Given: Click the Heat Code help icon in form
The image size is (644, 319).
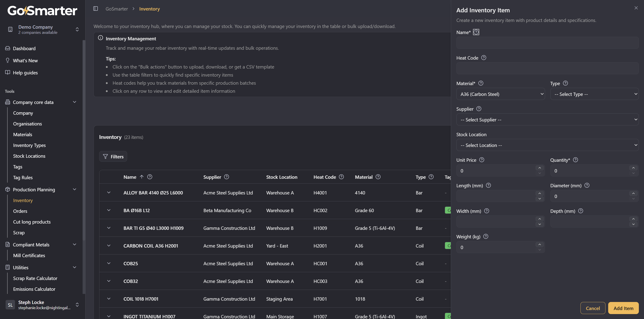Looking at the screenshot, I should pos(484,58).
